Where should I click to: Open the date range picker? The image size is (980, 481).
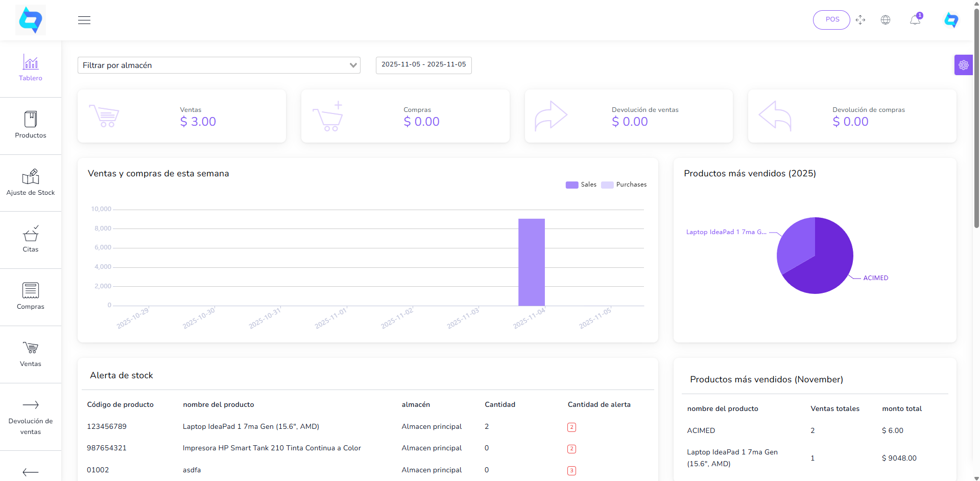[x=423, y=65]
